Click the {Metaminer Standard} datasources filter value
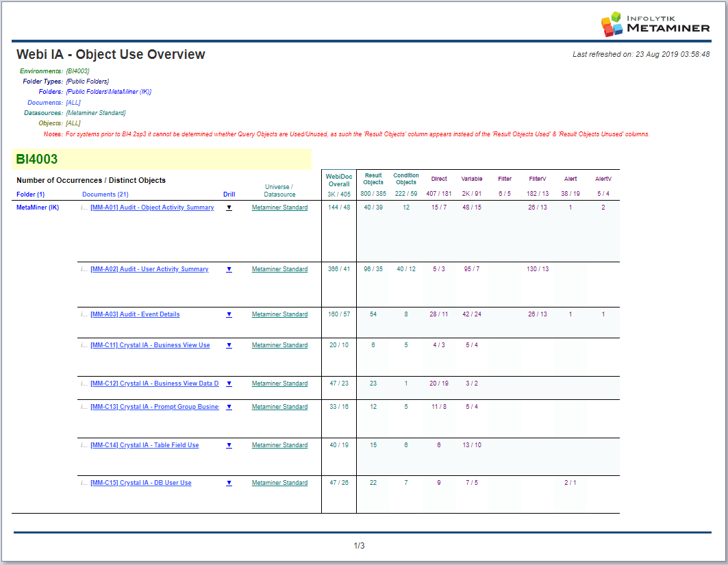728x565 pixels. (96, 113)
